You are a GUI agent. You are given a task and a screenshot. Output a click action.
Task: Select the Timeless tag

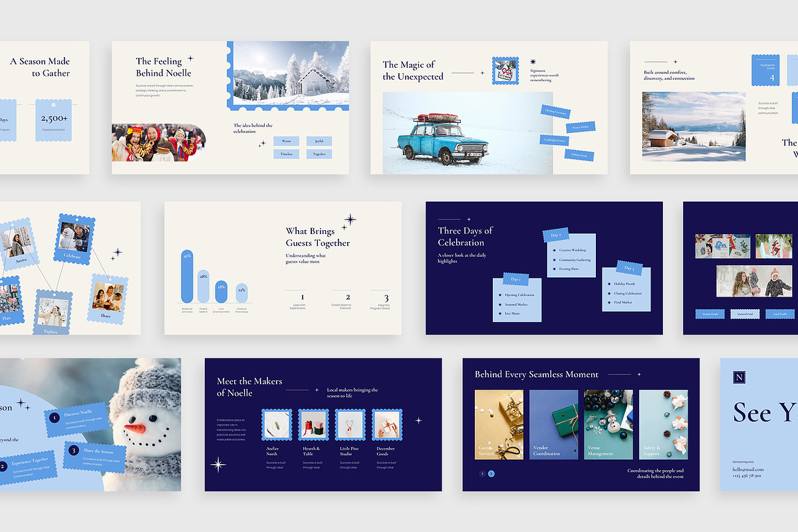286,154
